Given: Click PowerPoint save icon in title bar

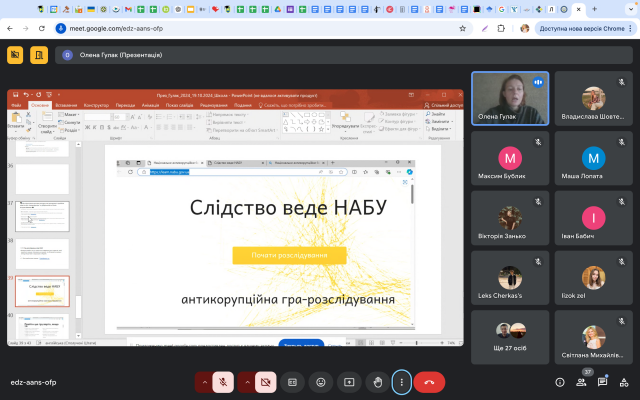Looking at the screenshot, I should tap(16, 95).
